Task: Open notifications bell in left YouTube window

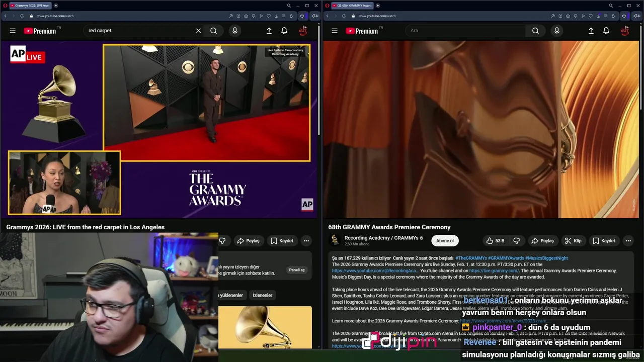Action: [x=284, y=31]
